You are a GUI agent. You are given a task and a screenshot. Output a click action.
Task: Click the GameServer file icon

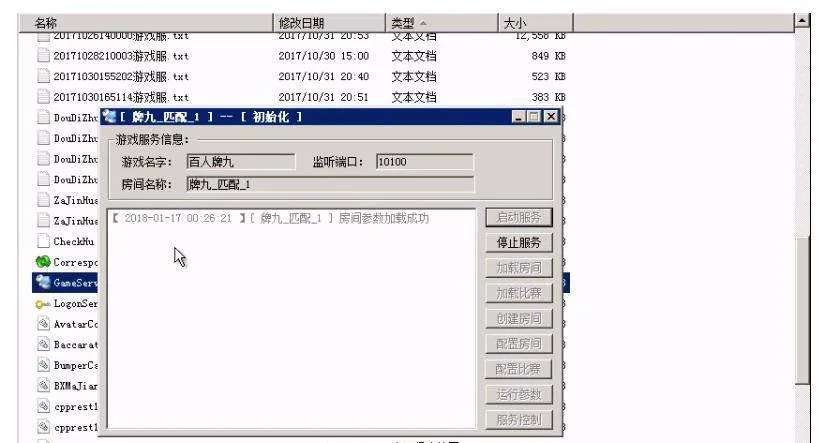pos(42,283)
